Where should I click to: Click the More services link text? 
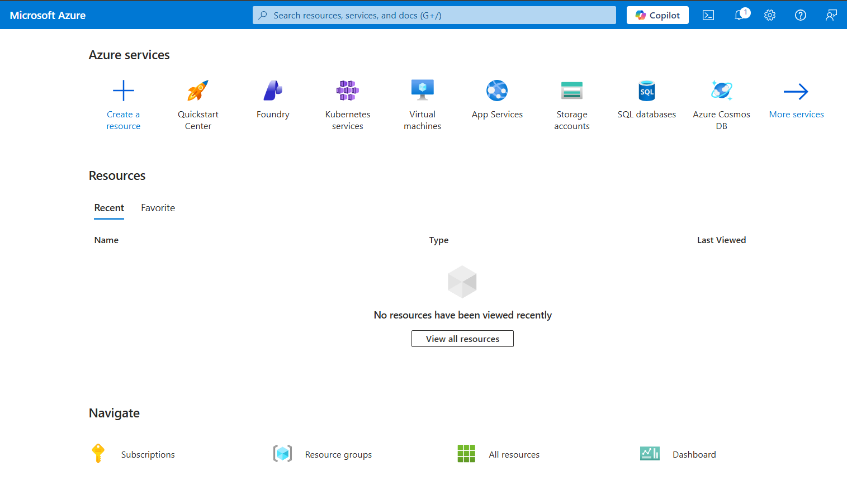pyautogui.click(x=796, y=114)
